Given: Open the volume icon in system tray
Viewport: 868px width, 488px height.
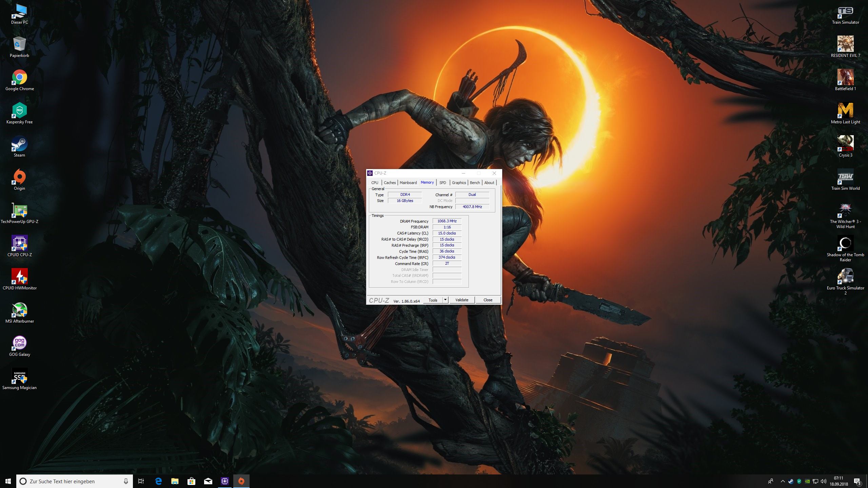Looking at the screenshot, I should click(824, 481).
